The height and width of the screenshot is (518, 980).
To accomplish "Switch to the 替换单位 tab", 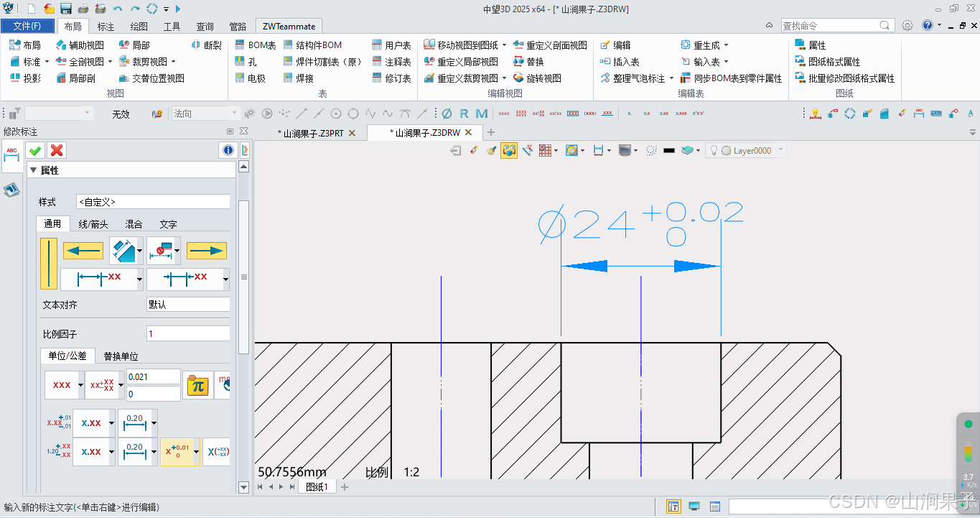I will pos(121,356).
